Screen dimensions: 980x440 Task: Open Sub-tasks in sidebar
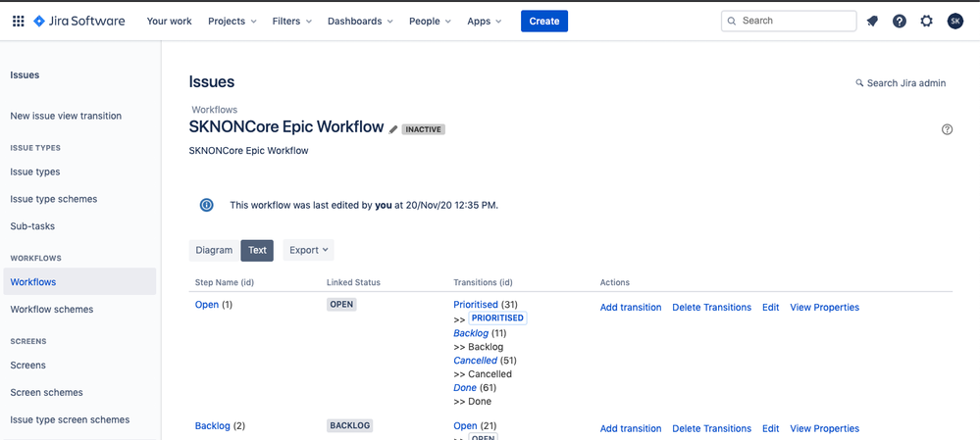[x=32, y=226]
